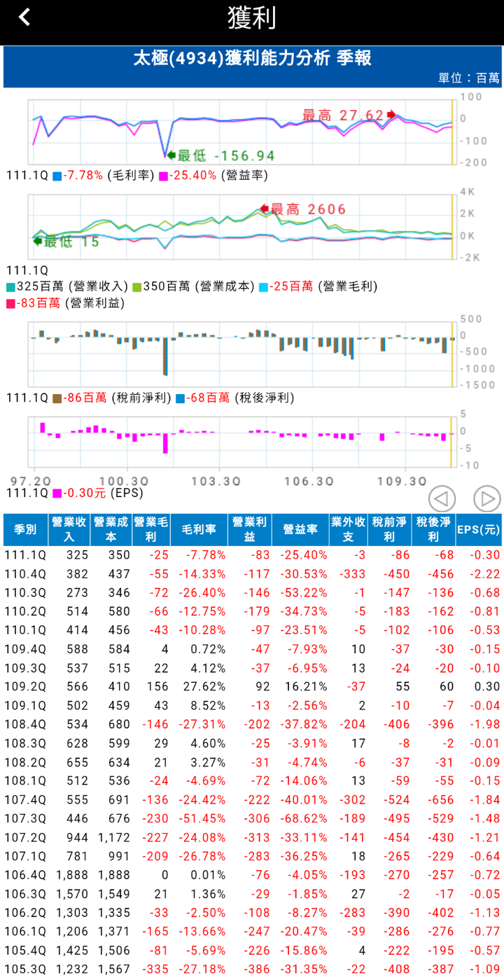Click the -524 pretax income cell
504x980 pixels.
coord(395,800)
